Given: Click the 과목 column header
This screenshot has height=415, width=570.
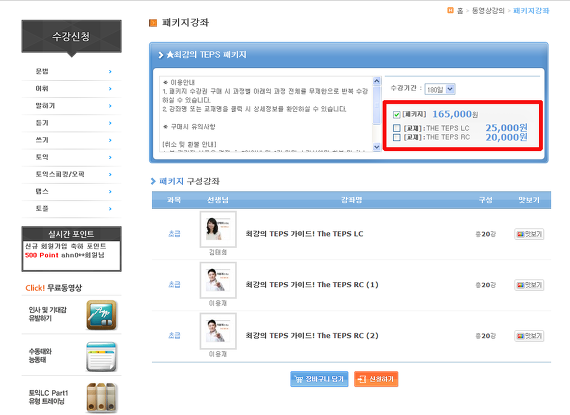Looking at the screenshot, I should pos(174,200).
